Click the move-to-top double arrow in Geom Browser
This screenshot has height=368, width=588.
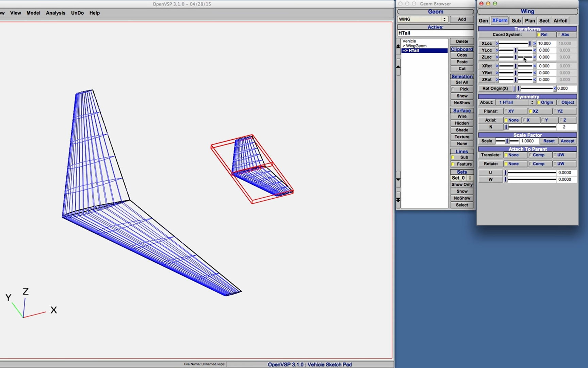click(398, 47)
